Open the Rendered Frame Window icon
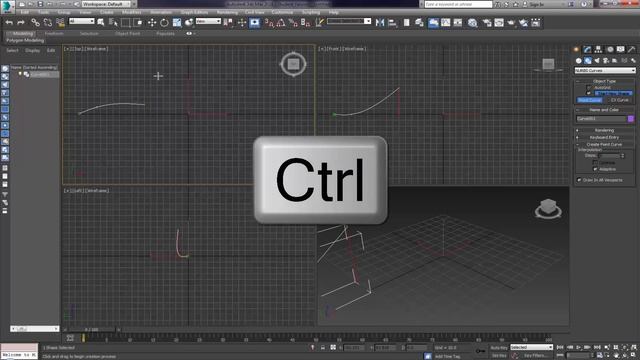This screenshot has height=360, width=640. (x=499, y=22)
